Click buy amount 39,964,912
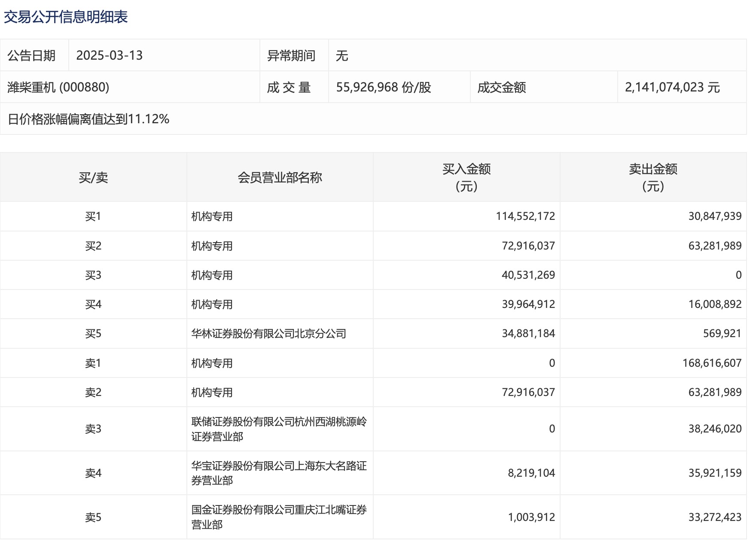 (528, 304)
